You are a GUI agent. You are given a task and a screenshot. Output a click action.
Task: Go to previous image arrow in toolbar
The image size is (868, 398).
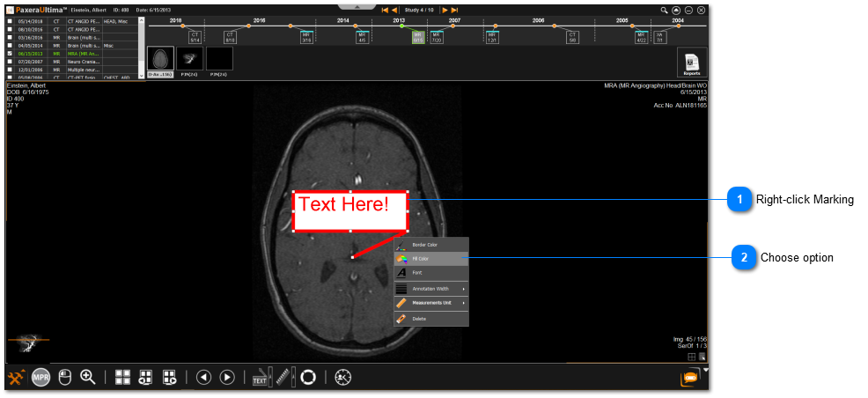[203, 377]
